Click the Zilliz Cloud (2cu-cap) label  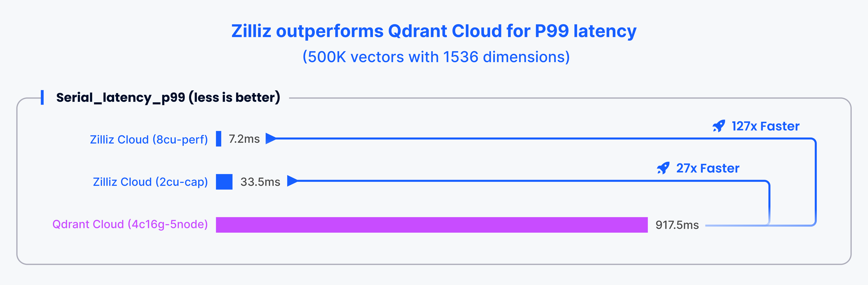pyautogui.click(x=150, y=182)
